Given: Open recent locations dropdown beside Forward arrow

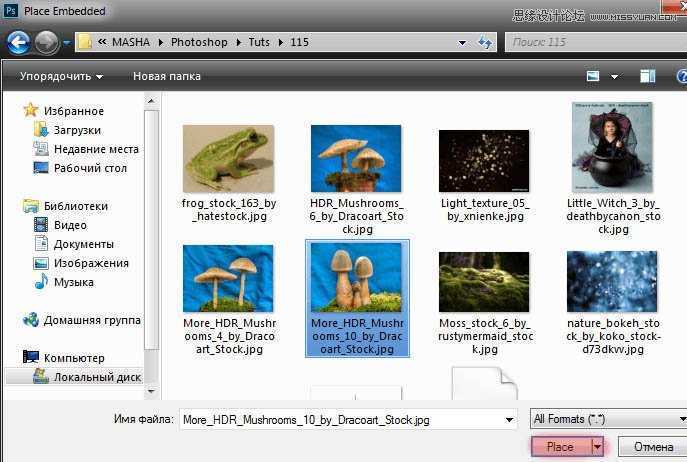Looking at the screenshot, I should coord(67,43).
